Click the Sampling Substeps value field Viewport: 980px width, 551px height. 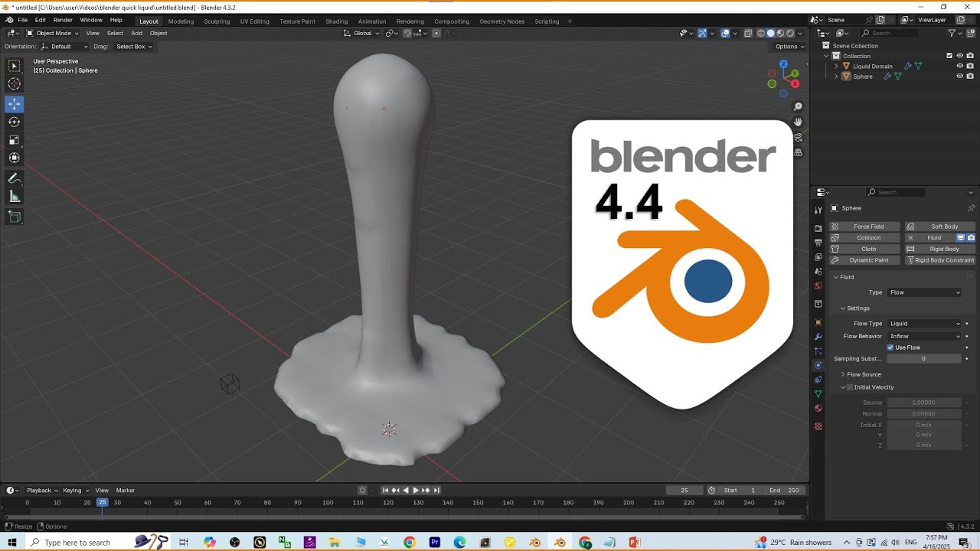coord(924,359)
